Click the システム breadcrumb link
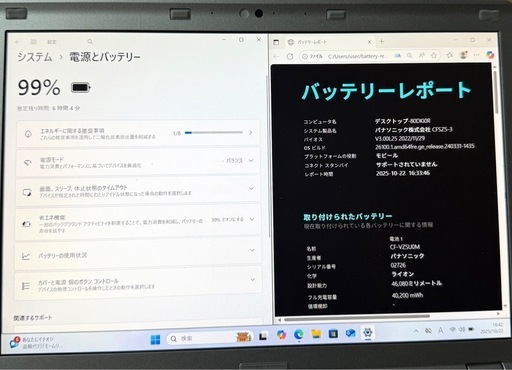512x370 pixels. point(35,57)
